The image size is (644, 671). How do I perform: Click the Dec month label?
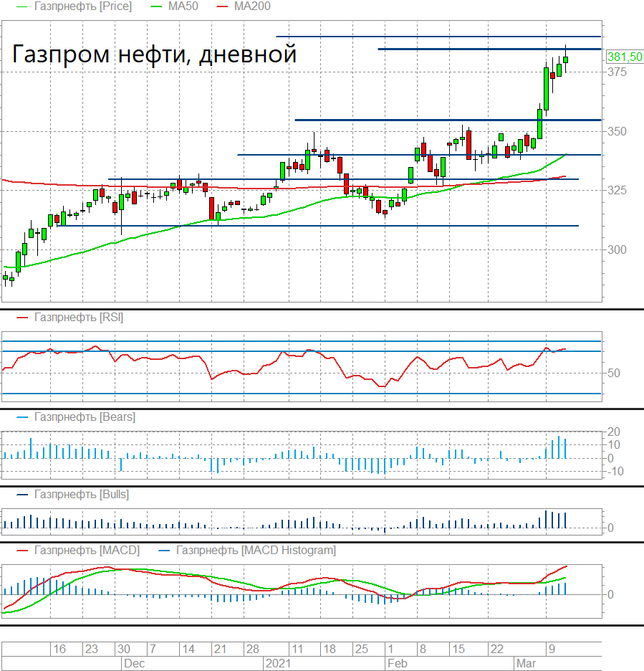click(134, 663)
